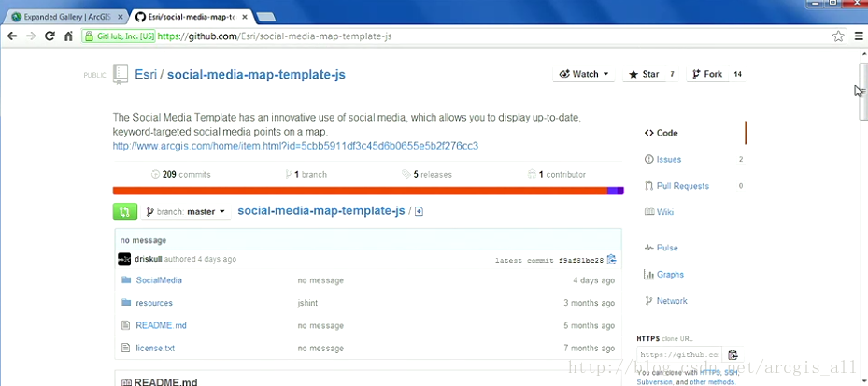The height and width of the screenshot is (386, 868).
Task: Open the Pull Requests section
Action: pos(682,186)
